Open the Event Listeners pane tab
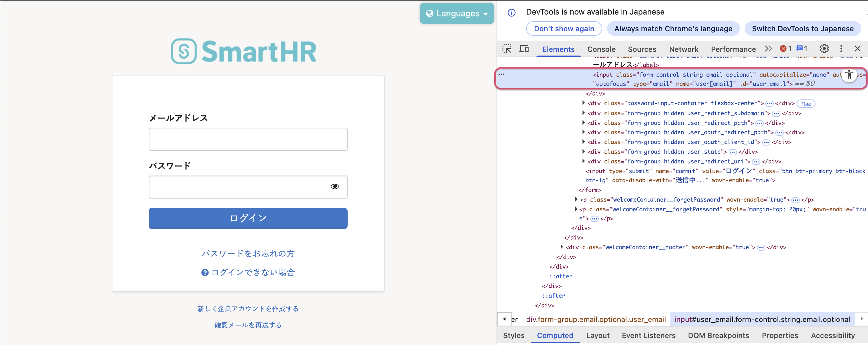868x345 pixels. tap(648, 336)
